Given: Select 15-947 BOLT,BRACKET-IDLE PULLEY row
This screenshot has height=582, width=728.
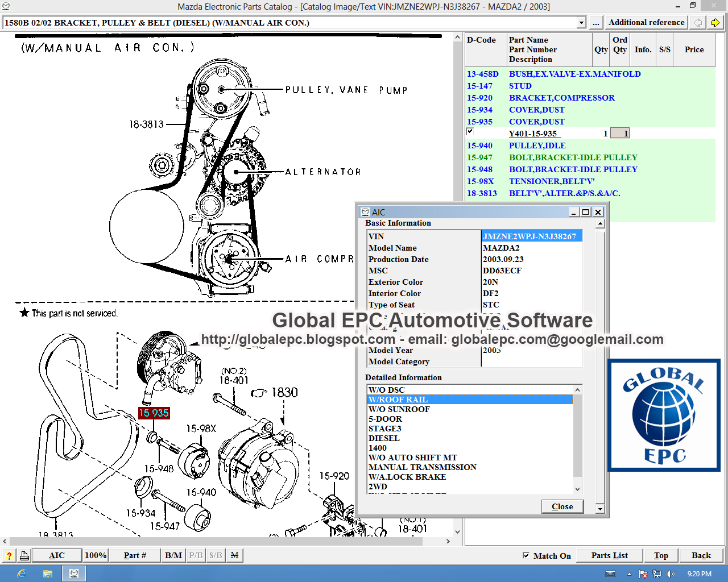Looking at the screenshot, I should coord(590,157).
